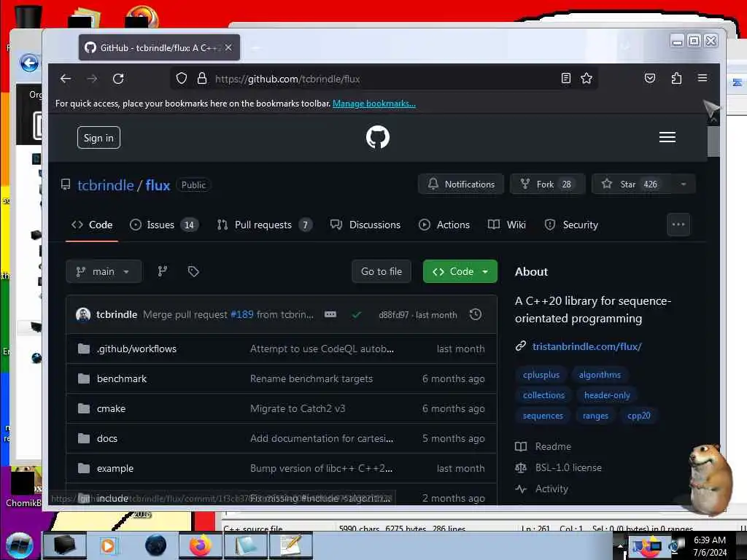Open repository nav overflow menu
Screen dimensions: 747x560
pyautogui.click(x=678, y=225)
